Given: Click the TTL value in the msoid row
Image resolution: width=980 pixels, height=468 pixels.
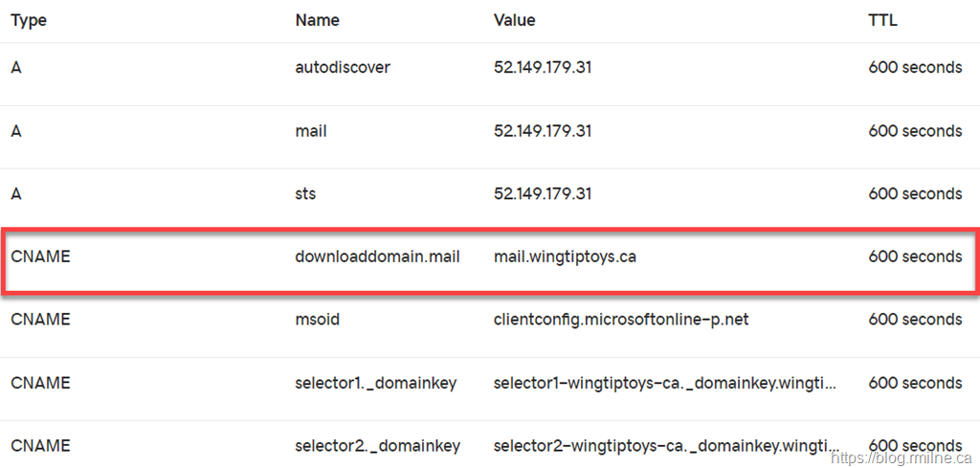Looking at the screenshot, I should click(915, 320).
